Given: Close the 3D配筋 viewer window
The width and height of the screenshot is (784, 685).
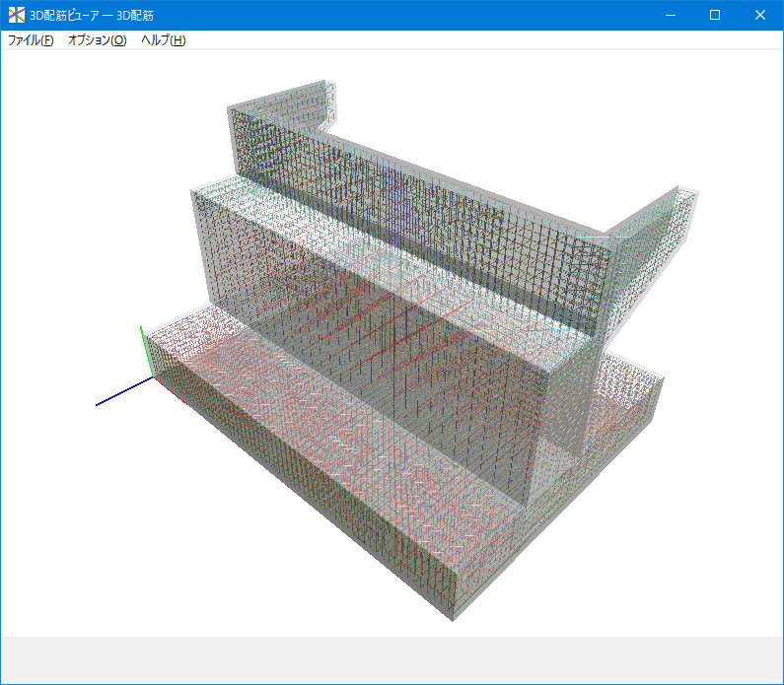Looking at the screenshot, I should point(760,15).
